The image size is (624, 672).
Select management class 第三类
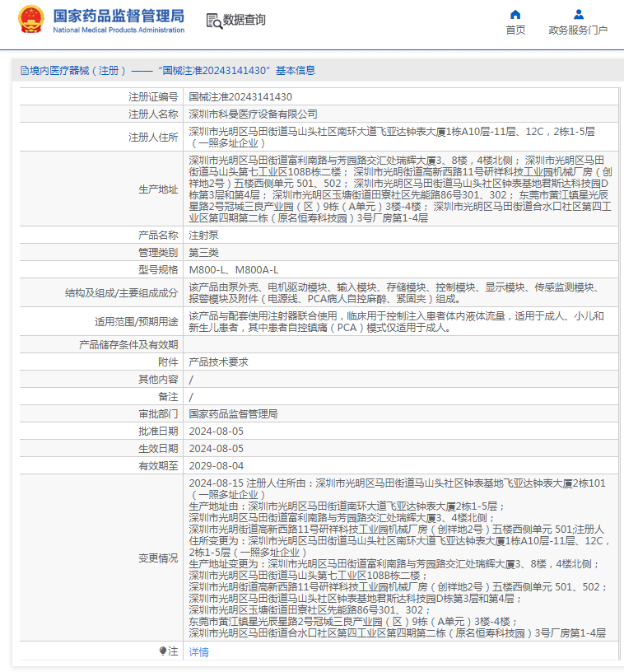pyautogui.click(x=204, y=253)
